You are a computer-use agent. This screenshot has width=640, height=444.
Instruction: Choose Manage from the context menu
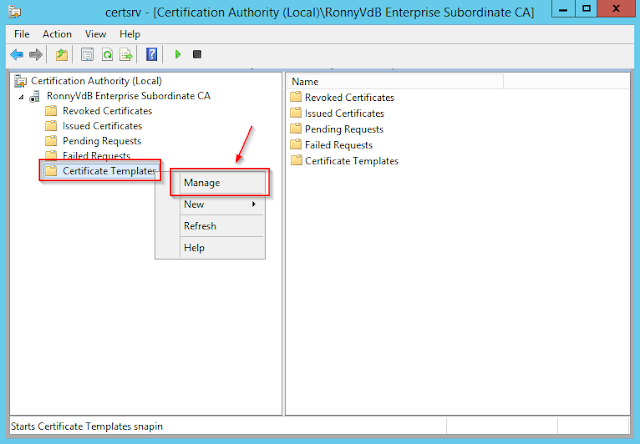click(x=201, y=183)
